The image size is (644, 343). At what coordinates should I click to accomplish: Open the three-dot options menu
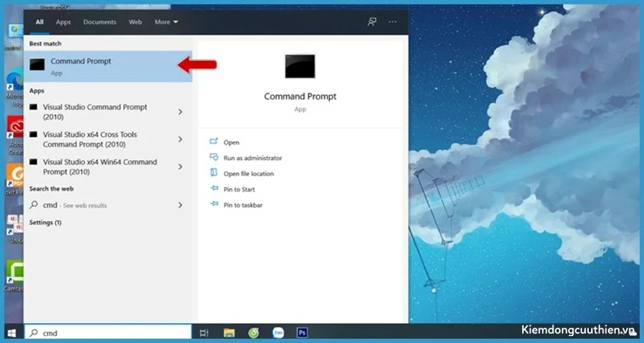click(x=393, y=21)
